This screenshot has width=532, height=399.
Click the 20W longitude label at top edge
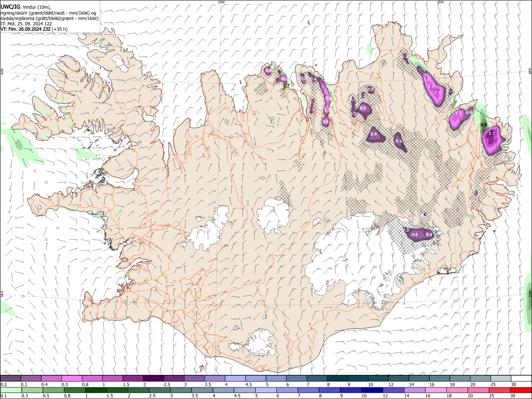(x=221, y=2)
